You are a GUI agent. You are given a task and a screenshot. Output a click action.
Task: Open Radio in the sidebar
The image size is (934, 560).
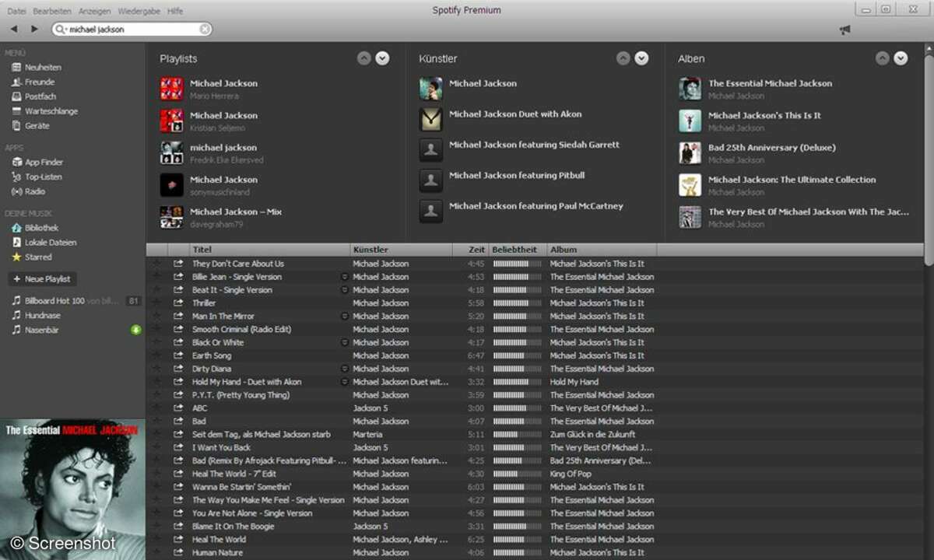35,191
